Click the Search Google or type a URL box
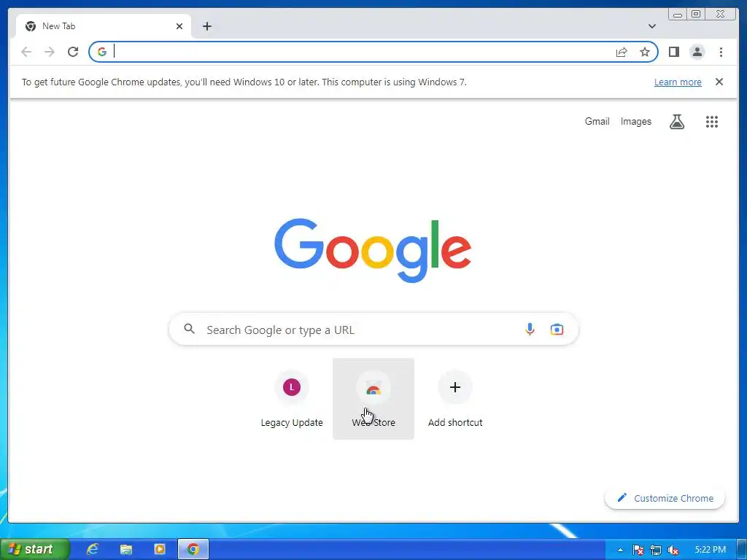The height and width of the screenshot is (560, 747). click(x=373, y=329)
